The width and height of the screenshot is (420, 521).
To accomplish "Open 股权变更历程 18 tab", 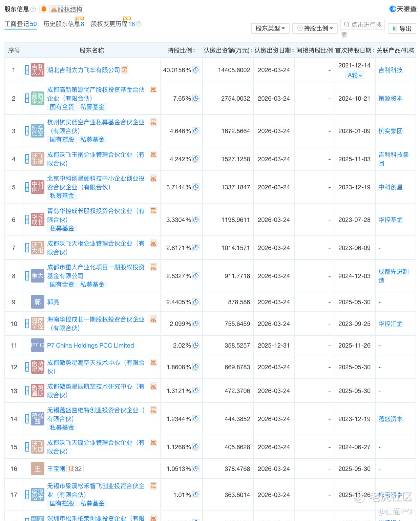I will point(113,24).
